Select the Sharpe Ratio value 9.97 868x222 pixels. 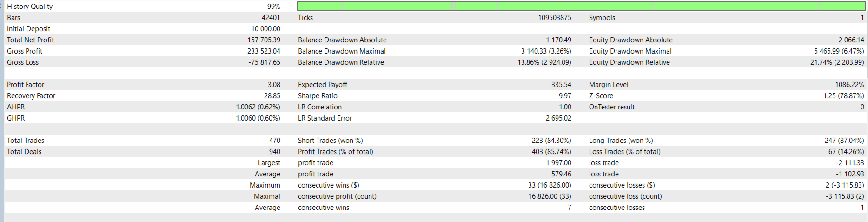565,96
